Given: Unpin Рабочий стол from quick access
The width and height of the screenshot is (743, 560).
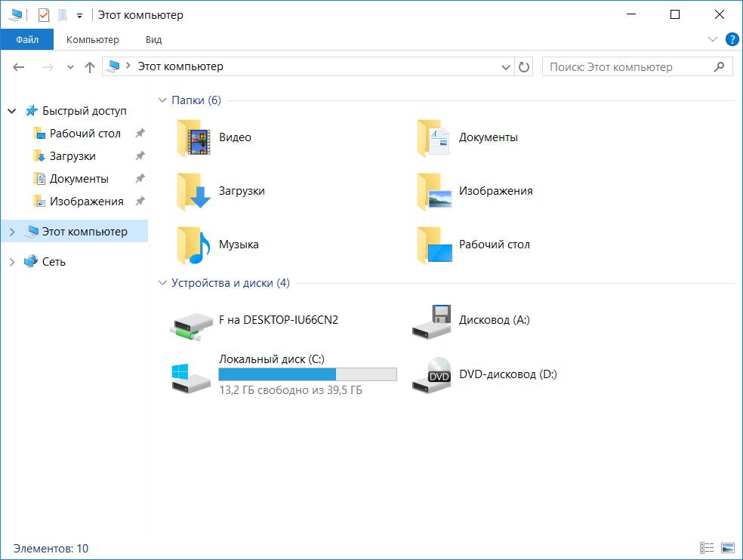Looking at the screenshot, I should tap(140, 134).
